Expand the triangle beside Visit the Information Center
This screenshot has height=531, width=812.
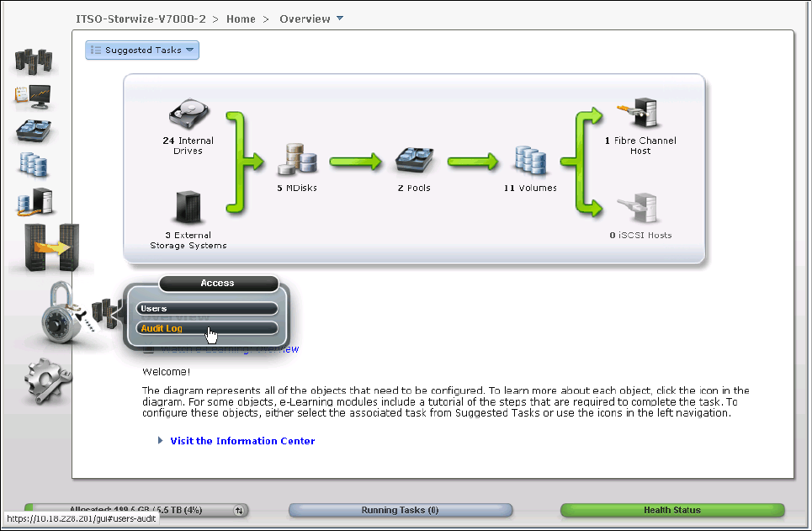pos(161,440)
